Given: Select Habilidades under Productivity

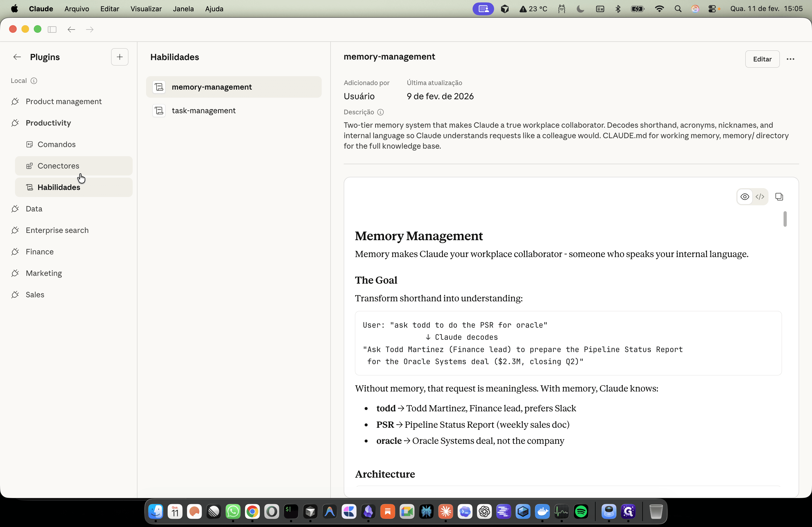Looking at the screenshot, I should (73, 188).
